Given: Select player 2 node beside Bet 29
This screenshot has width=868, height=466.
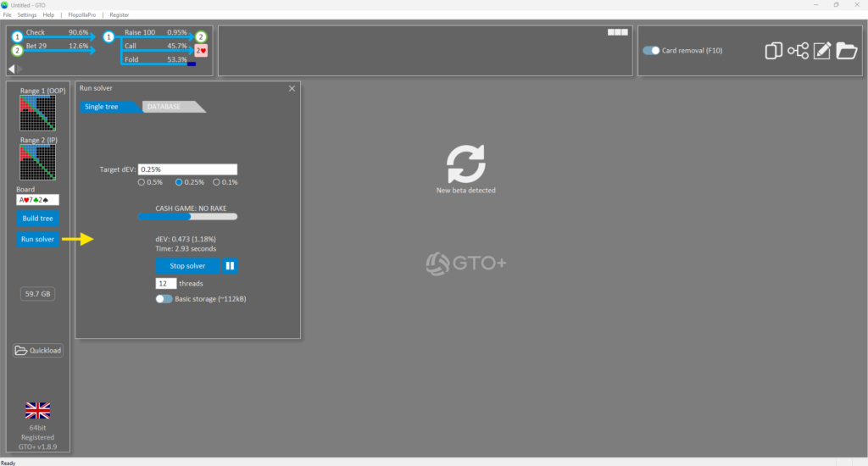Looking at the screenshot, I should tap(17, 50).
